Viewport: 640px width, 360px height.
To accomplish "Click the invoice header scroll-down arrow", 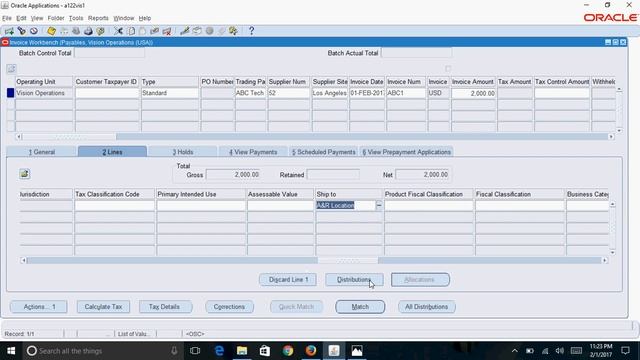I will (x=619, y=131).
